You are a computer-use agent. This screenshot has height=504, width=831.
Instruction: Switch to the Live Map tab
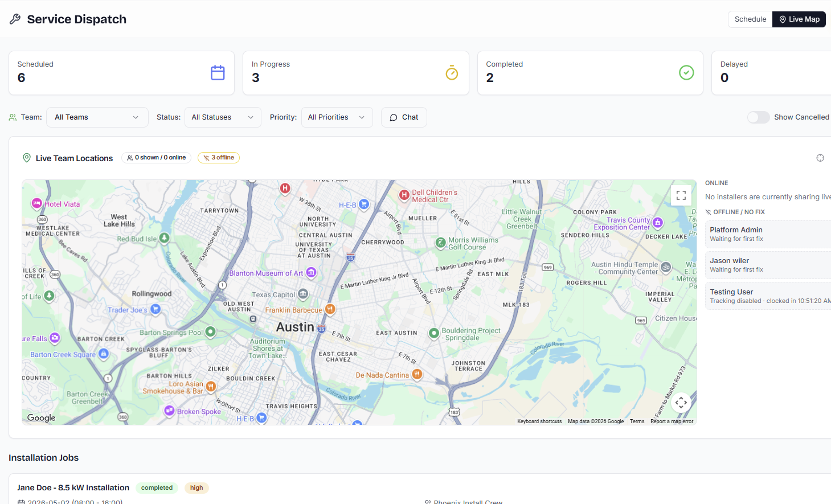click(x=799, y=19)
